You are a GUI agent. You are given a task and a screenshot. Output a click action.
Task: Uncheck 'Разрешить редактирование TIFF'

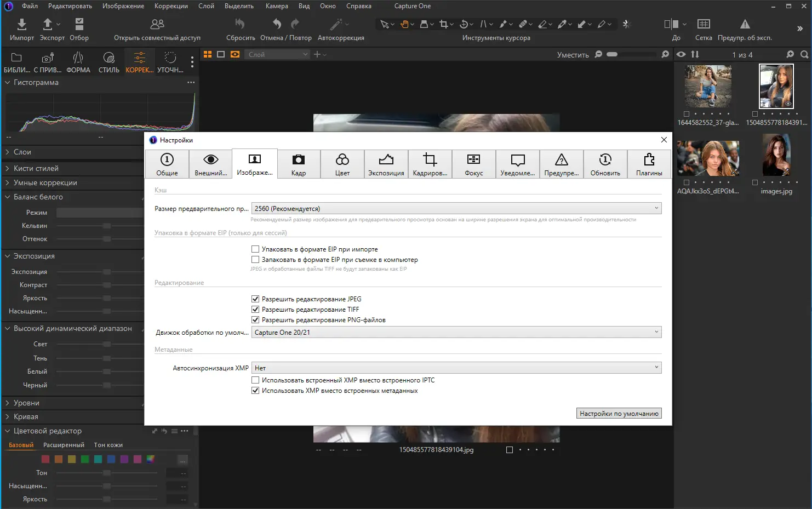click(x=255, y=310)
